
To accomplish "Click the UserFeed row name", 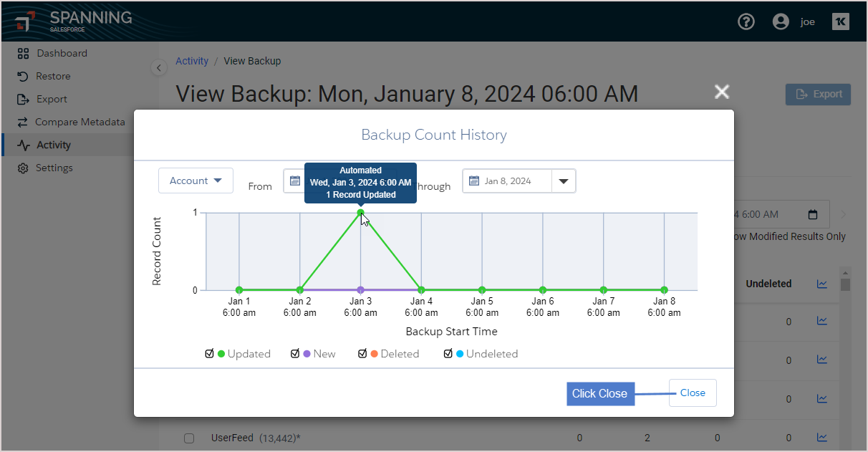I will pyautogui.click(x=232, y=438).
